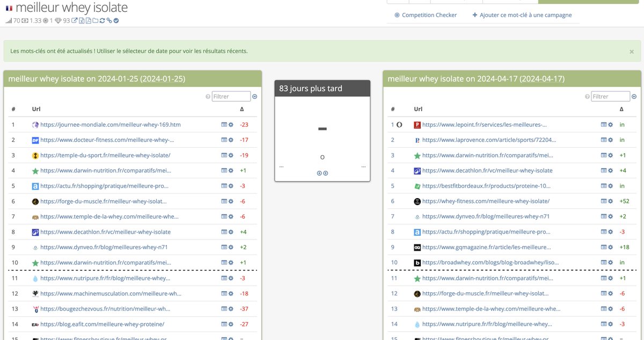The height and width of the screenshot is (340, 644).
Task: Click the chain link icon under title
Action: pyautogui.click(x=109, y=21)
